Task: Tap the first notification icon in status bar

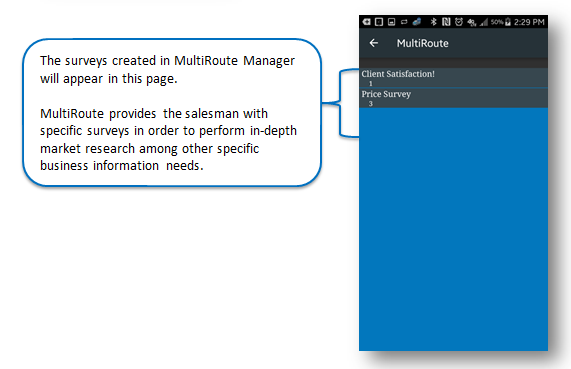Action: pyautogui.click(x=366, y=22)
